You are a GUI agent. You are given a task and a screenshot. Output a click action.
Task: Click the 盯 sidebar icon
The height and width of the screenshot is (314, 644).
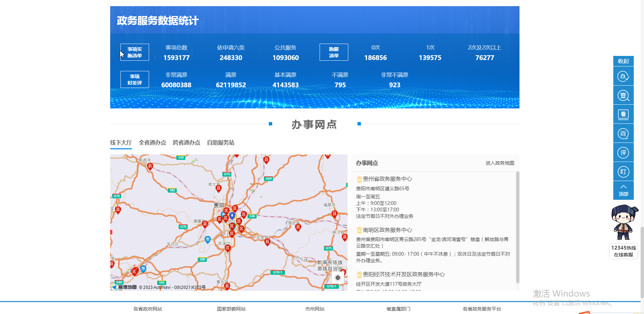623,171
